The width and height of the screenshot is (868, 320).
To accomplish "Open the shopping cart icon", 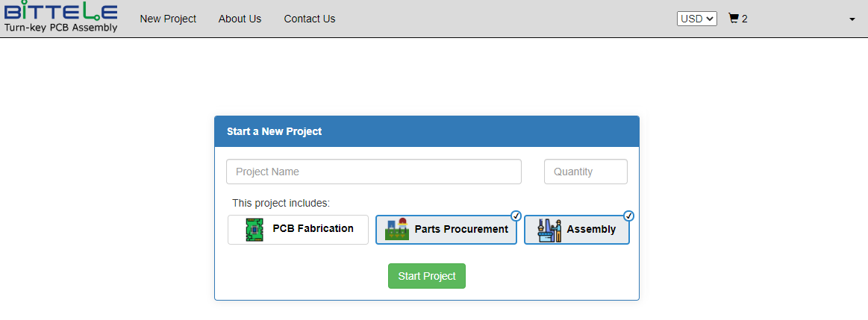I will [x=734, y=18].
